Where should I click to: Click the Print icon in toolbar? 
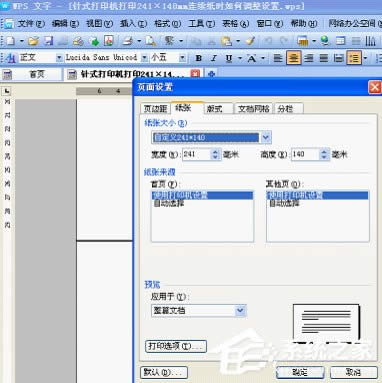128,41
